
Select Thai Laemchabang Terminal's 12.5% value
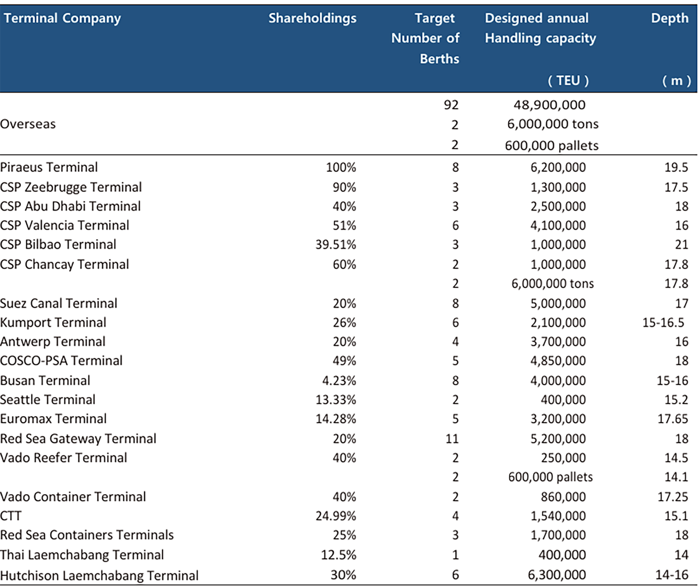[x=339, y=555]
